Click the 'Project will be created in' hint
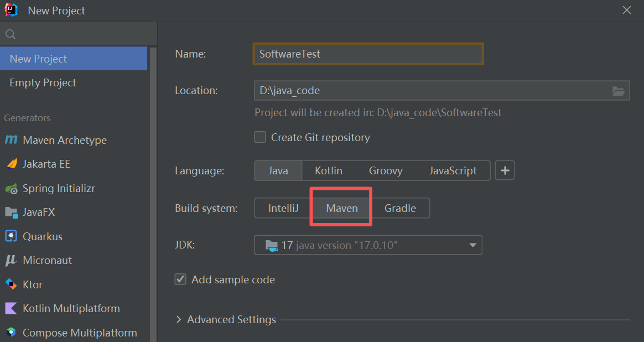Viewport: 644px width, 342px height. tap(378, 113)
